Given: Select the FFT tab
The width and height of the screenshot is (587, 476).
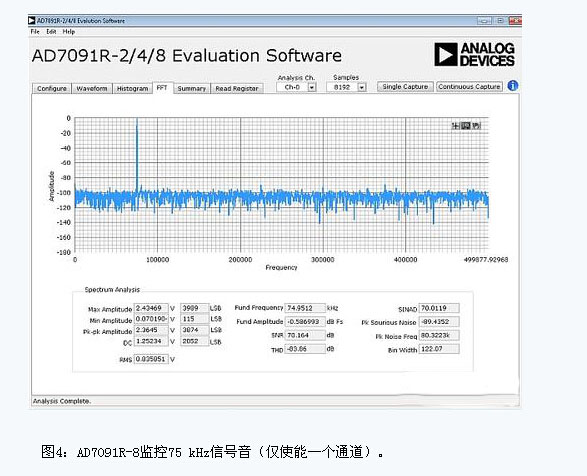Looking at the screenshot, I should point(162,88).
